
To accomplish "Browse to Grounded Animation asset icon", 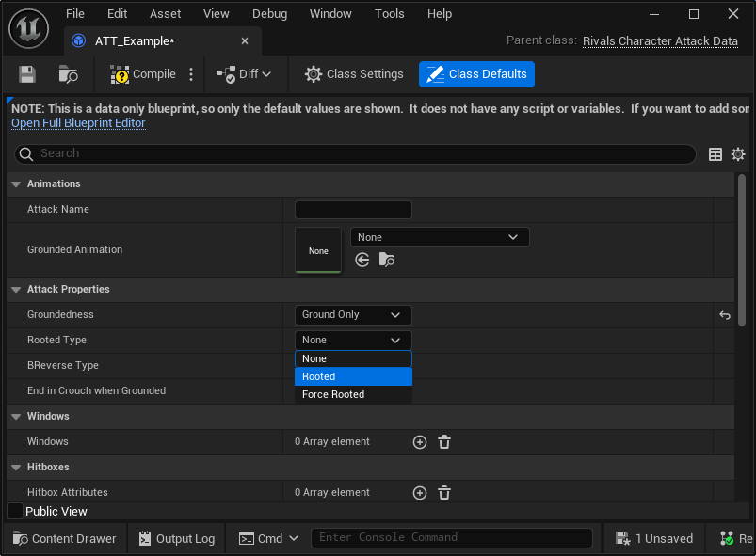I will click(x=386, y=261).
